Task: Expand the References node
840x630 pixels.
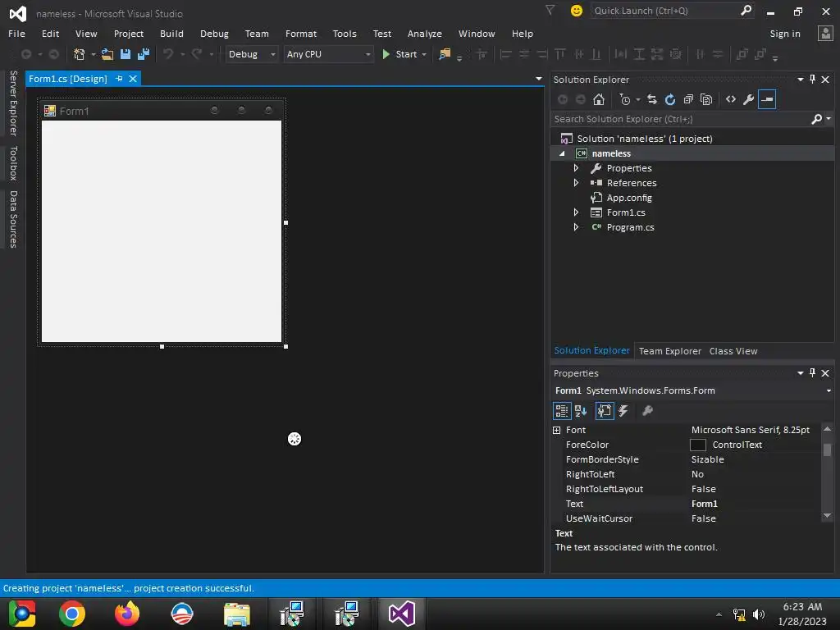Action: coord(576,183)
